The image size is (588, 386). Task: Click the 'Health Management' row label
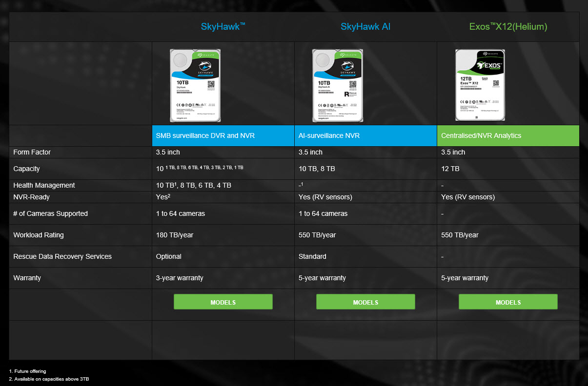click(x=44, y=185)
